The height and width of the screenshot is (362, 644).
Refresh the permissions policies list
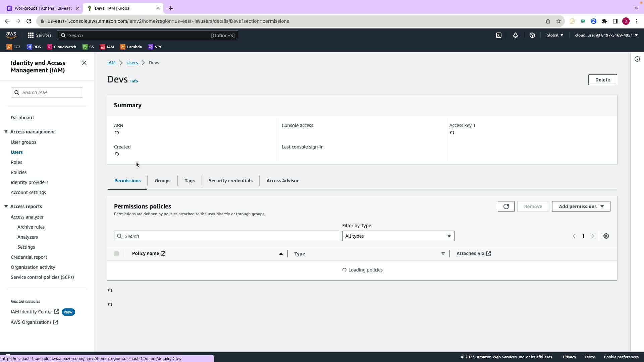click(x=506, y=206)
